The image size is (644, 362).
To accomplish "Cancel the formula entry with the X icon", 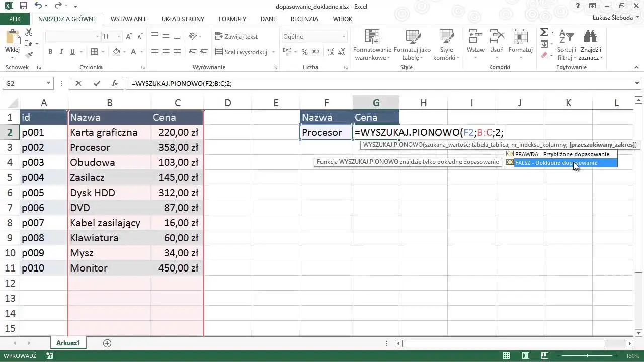I will tap(78, 84).
